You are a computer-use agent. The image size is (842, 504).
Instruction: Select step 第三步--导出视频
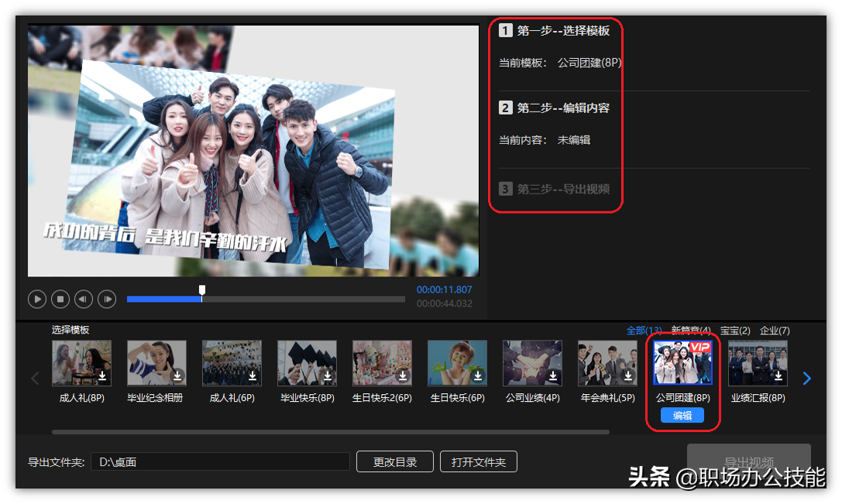pos(554,189)
